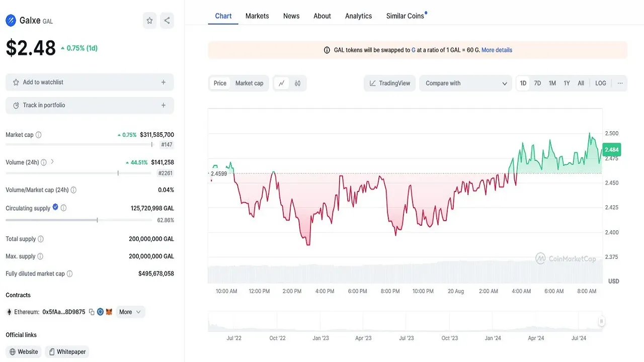
Task: Expand the More contracts dropdown
Action: click(130, 312)
